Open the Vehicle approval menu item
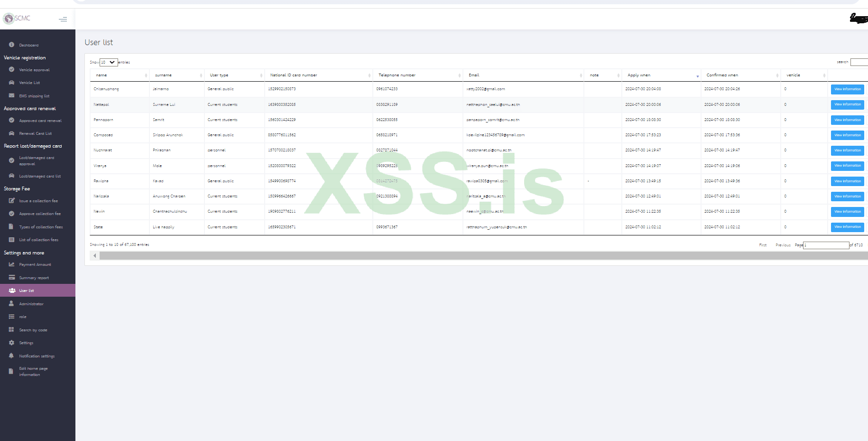 coord(34,70)
